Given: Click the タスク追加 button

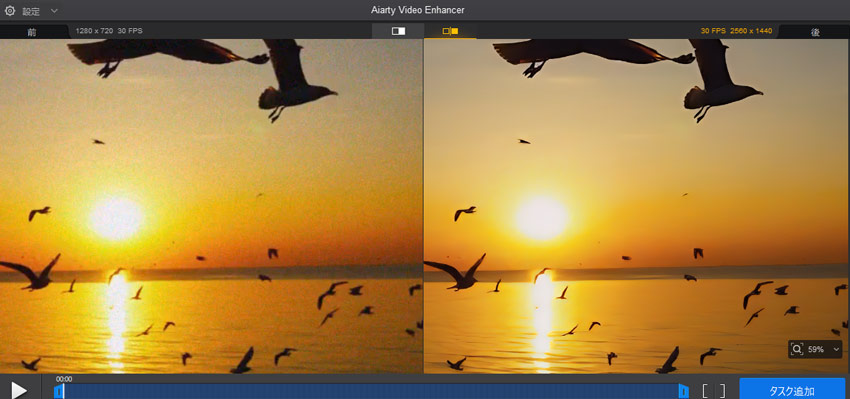Looking at the screenshot, I should (x=792, y=390).
